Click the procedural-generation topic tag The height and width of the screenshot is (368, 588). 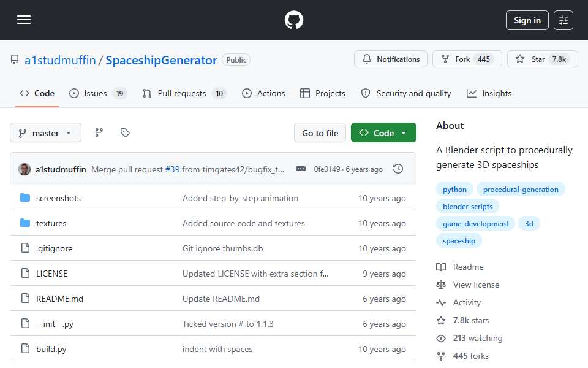click(521, 190)
